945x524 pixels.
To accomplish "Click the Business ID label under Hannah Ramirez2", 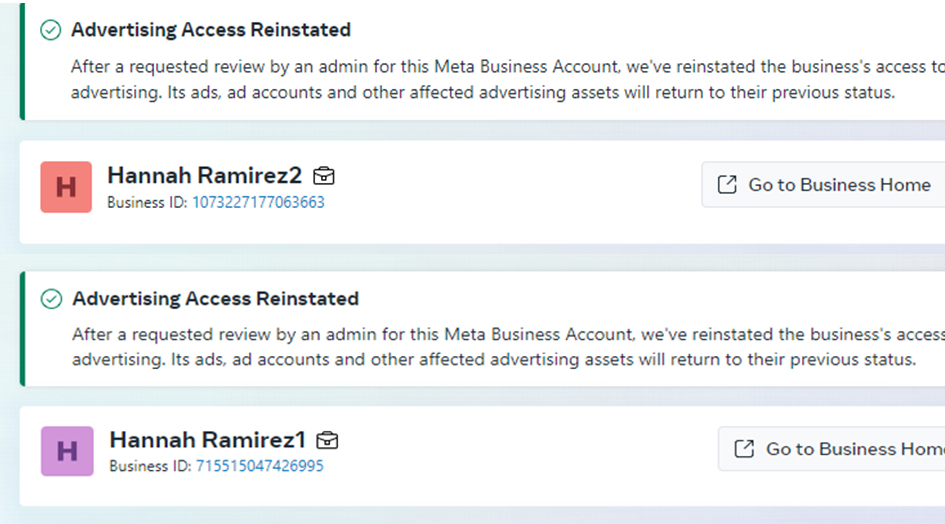I will 147,202.
